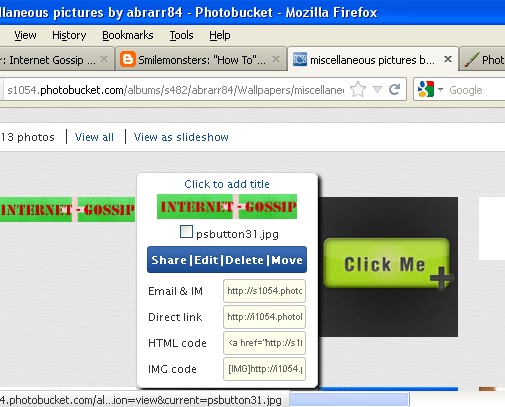The width and height of the screenshot is (505, 407).
Task: Close the Internet Gossip tab
Action: [x=104, y=59]
